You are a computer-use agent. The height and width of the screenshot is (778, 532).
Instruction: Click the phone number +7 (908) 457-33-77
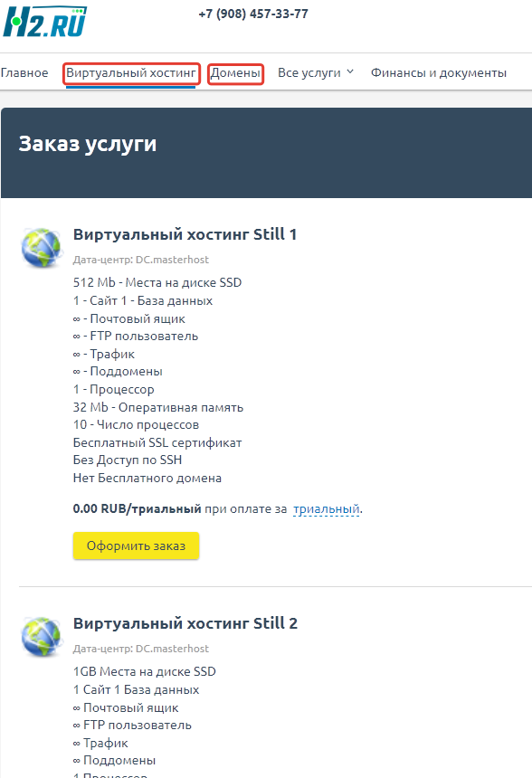click(x=253, y=14)
